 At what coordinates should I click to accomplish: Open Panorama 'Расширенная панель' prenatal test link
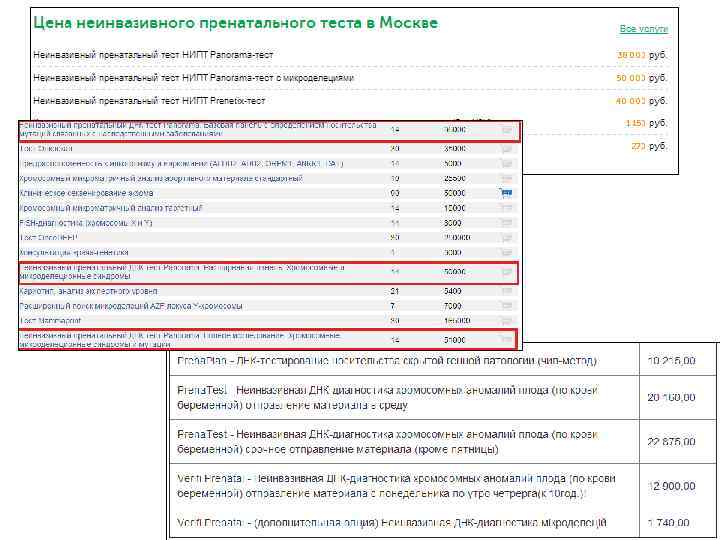tap(182, 272)
